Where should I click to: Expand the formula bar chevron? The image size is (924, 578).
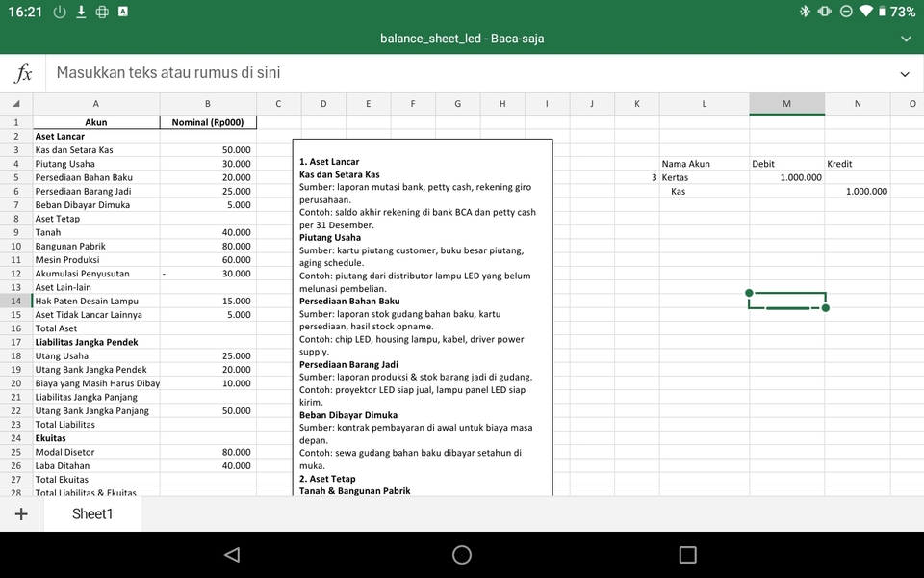coord(904,74)
